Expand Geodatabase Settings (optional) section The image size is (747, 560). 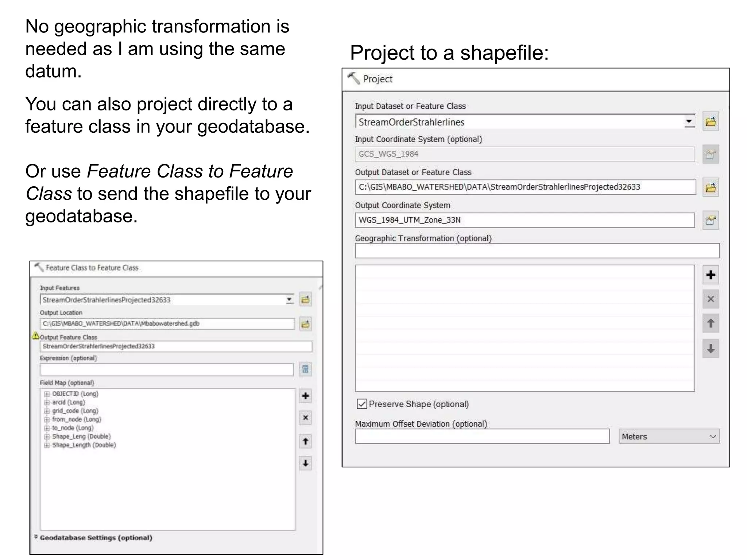point(36,537)
